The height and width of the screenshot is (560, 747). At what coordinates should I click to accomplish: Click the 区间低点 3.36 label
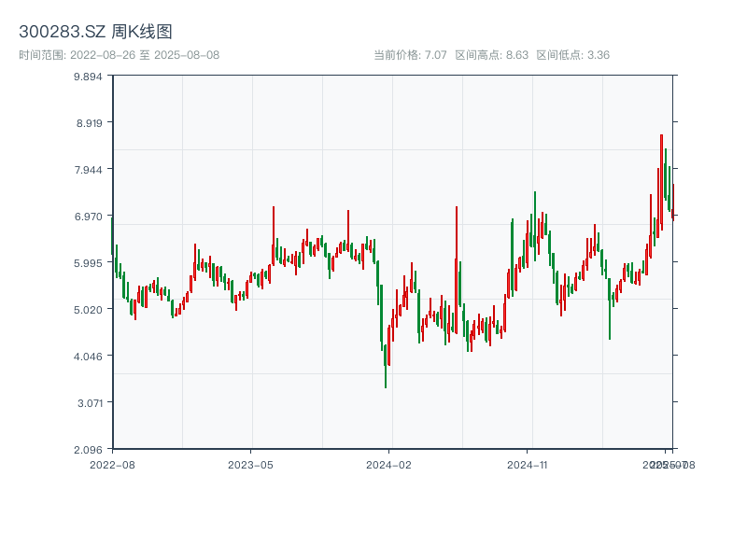click(x=572, y=55)
